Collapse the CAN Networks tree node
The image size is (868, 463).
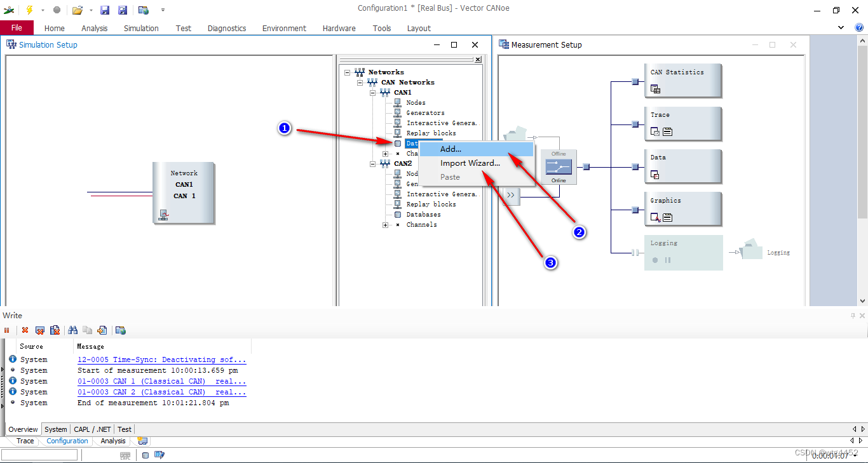coord(360,82)
